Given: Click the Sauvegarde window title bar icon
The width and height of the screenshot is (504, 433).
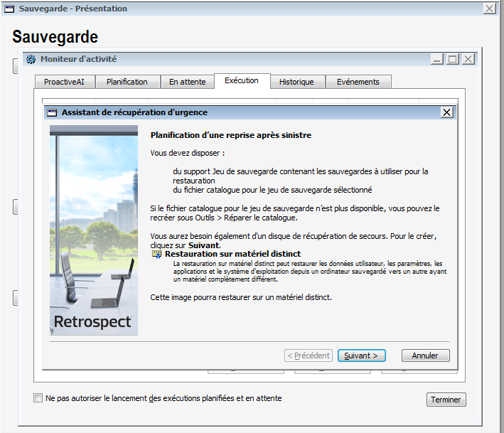Looking at the screenshot, I should [10, 9].
